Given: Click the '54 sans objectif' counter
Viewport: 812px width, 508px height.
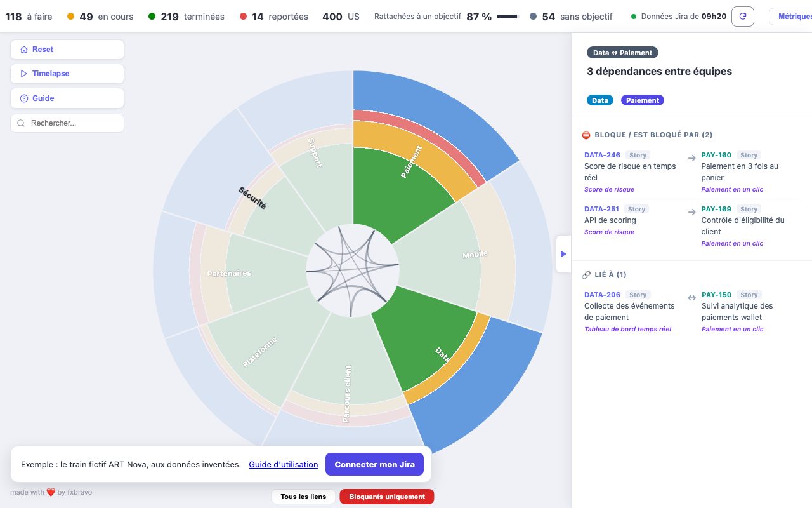Looking at the screenshot, I should tap(571, 17).
